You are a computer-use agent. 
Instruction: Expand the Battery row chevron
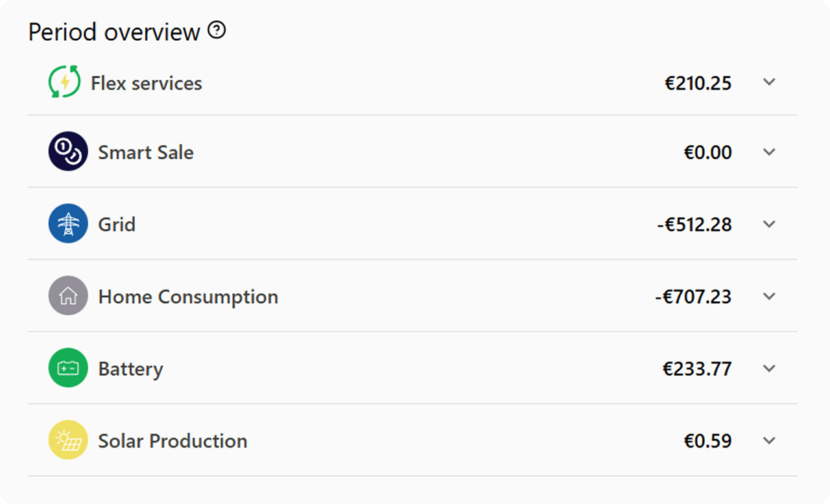769,369
